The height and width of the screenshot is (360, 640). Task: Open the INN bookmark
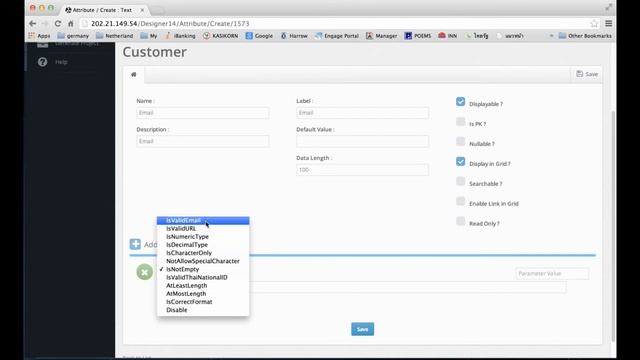[448, 36]
